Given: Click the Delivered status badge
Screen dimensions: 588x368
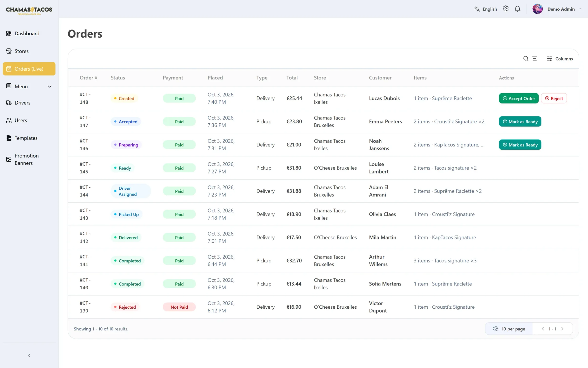Looking at the screenshot, I should 126,237.
